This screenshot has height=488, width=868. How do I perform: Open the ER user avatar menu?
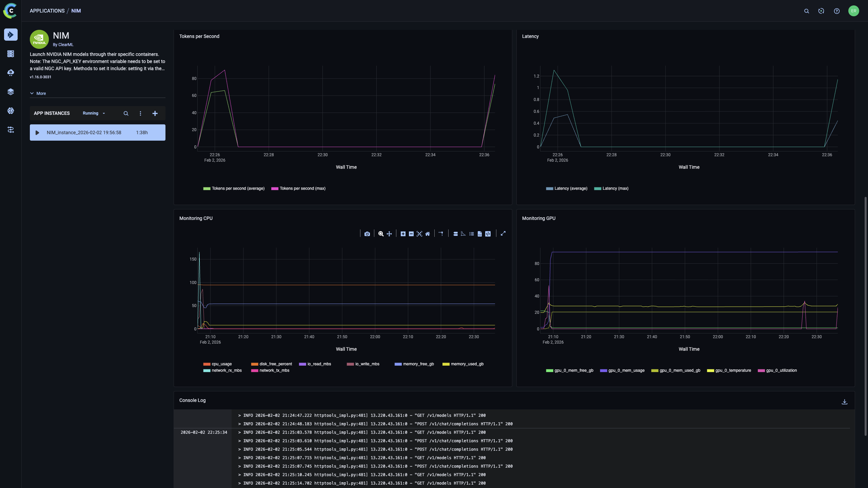point(853,11)
